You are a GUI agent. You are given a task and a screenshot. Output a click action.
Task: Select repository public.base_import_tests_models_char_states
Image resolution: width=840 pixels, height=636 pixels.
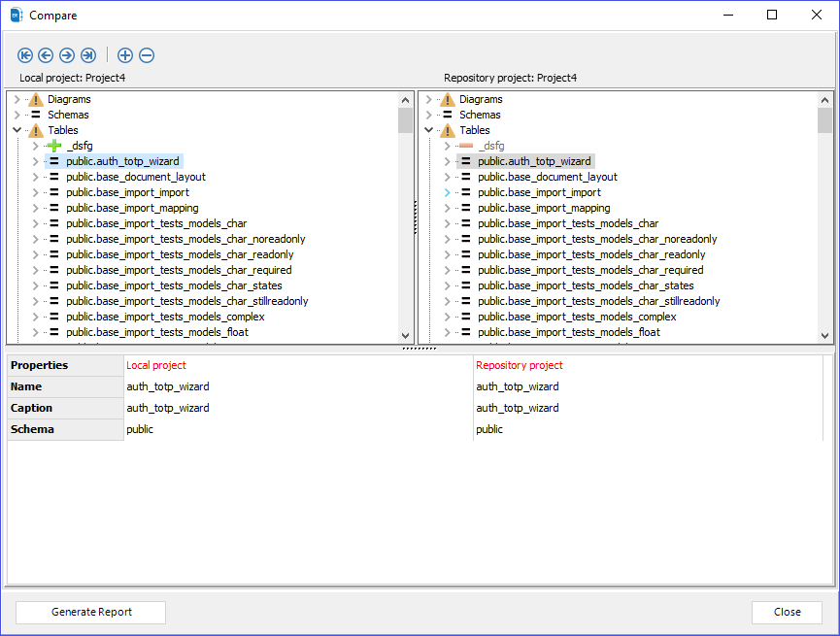coord(586,285)
